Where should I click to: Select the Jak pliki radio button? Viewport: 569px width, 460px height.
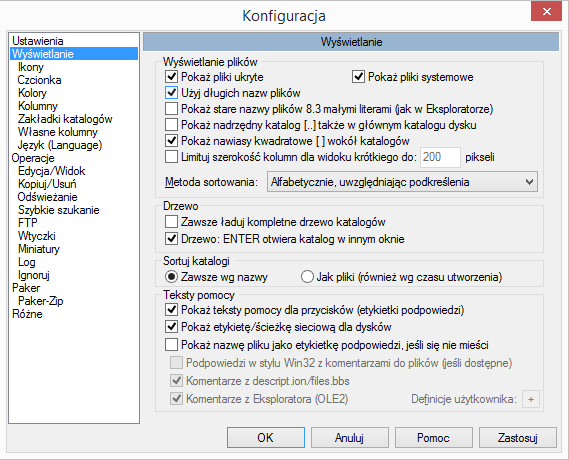[x=307, y=277]
